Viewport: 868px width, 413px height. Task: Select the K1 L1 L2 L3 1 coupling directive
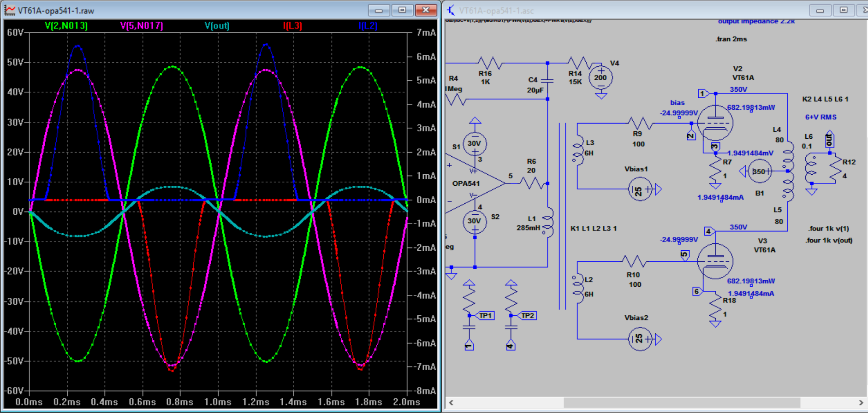pyautogui.click(x=594, y=228)
